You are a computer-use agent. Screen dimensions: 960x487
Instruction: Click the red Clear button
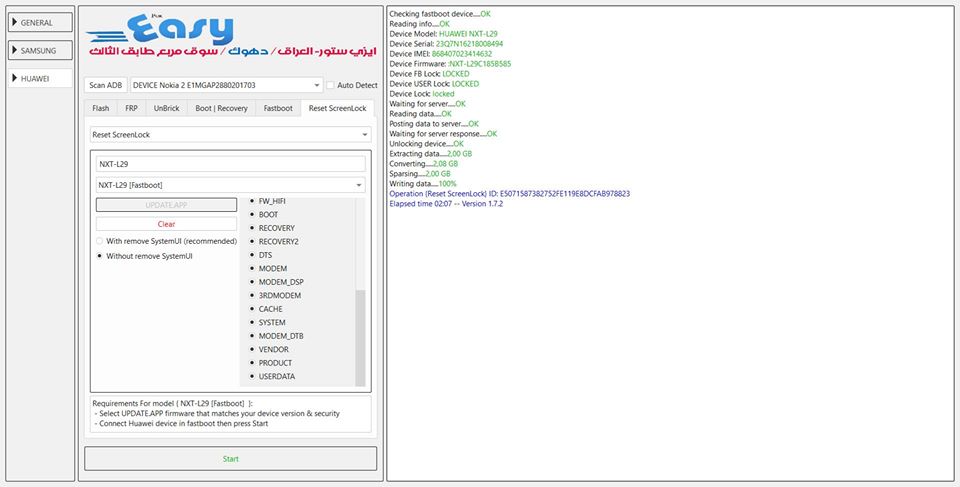coord(167,224)
